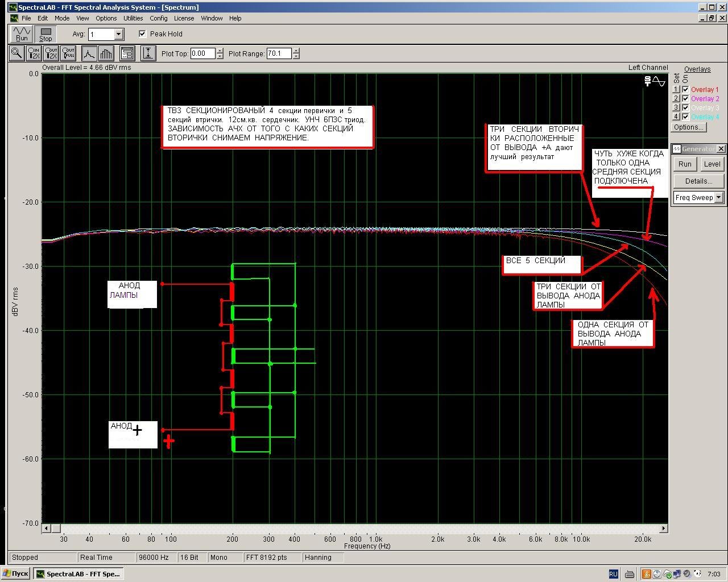Click the Zoom In 2X icon
This screenshot has height=582, width=728.
[x=34, y=53]
